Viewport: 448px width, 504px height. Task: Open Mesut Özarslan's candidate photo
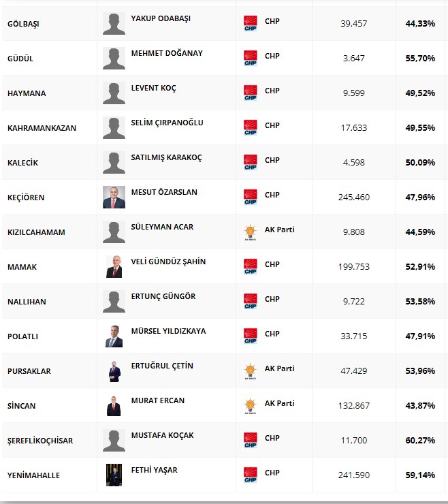114,197
